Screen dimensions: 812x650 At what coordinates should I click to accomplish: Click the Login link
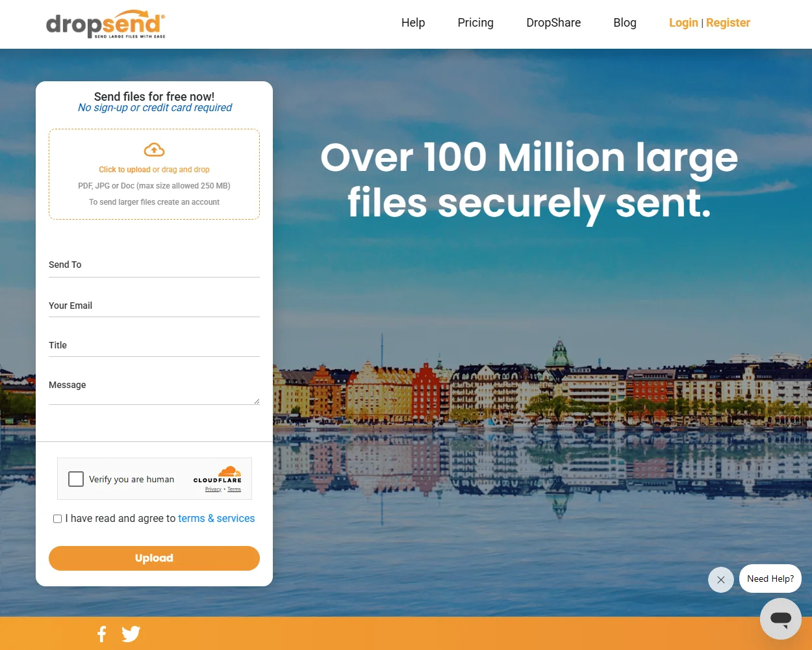683,23
